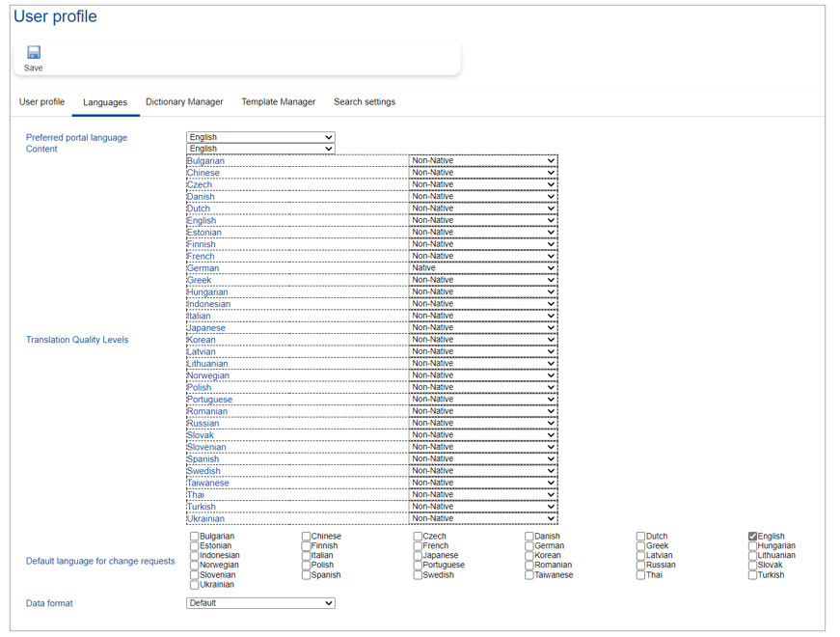Screen dimensions: 840x637
Task: Check the Spanish change request checkbox
Action: tap(307, 575)
